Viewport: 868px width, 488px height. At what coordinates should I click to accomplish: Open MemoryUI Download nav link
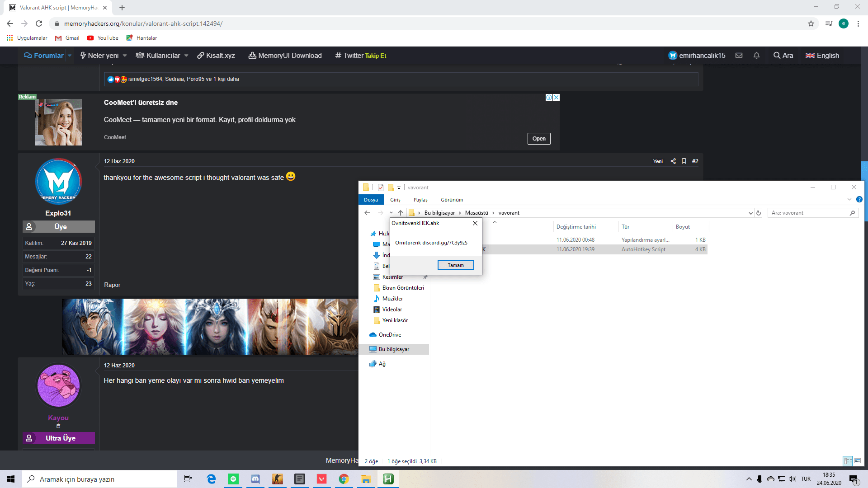click(285, 56)
